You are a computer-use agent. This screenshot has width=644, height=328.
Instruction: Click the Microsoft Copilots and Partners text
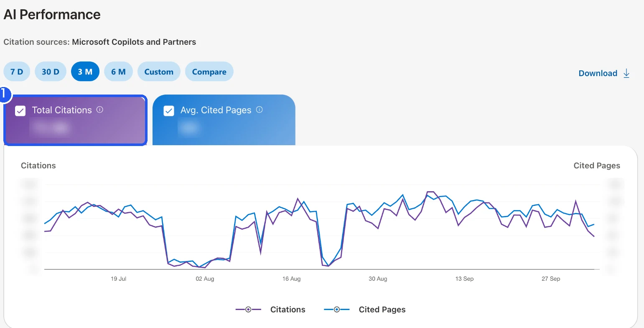(134, 42)
